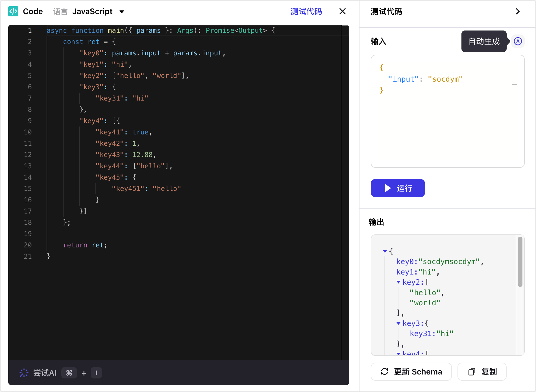Click line number 21 in the gutter
This screenshot has height=392, width=536.
click(28, 256)
